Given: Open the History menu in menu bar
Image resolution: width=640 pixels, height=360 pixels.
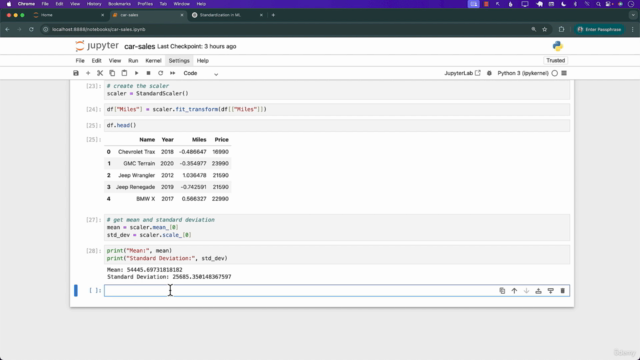Looking at the screenshot, I should (x=94, y=4).
